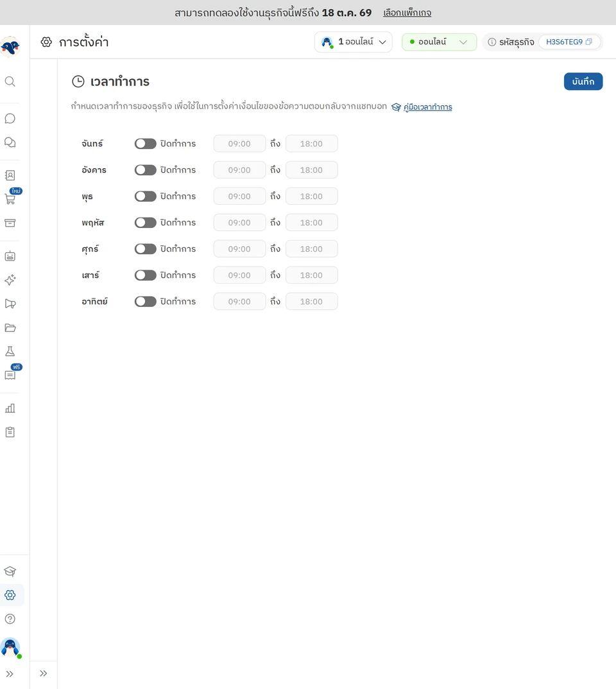This screenshot has height=689, width=616.
Task: Click the เลือกแพ็กเกจ link in the banner
Action: [x=407, y=13]
